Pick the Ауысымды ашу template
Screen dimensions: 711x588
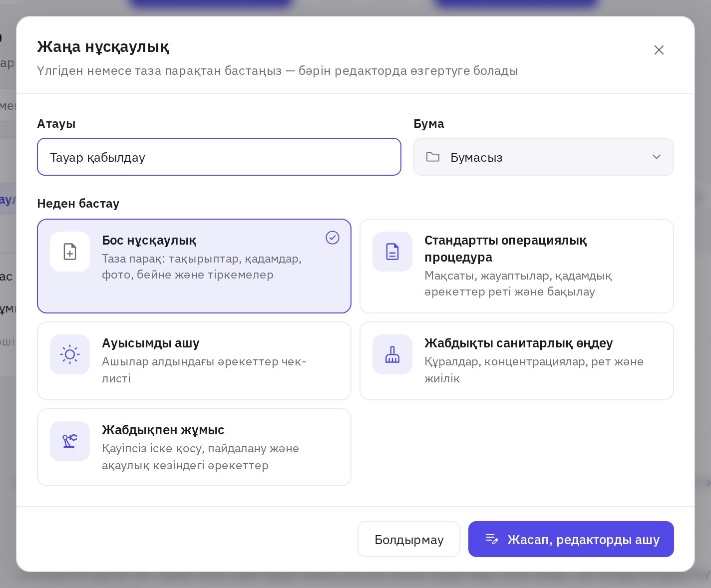click(x=194, y=361)
